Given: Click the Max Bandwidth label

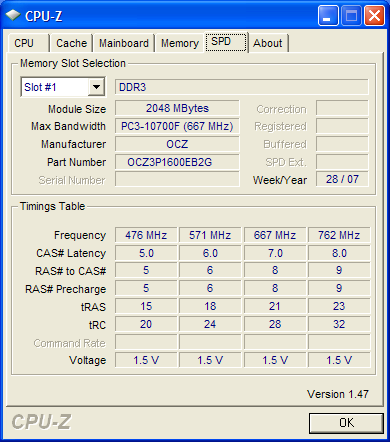Looking at the screenshot, I should (x=68, y=126).
